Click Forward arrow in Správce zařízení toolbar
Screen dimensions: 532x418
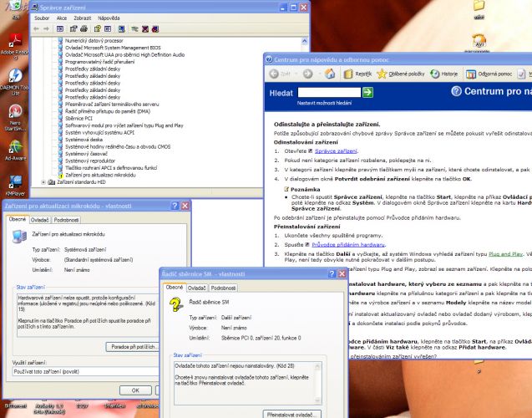pos(47,29)
